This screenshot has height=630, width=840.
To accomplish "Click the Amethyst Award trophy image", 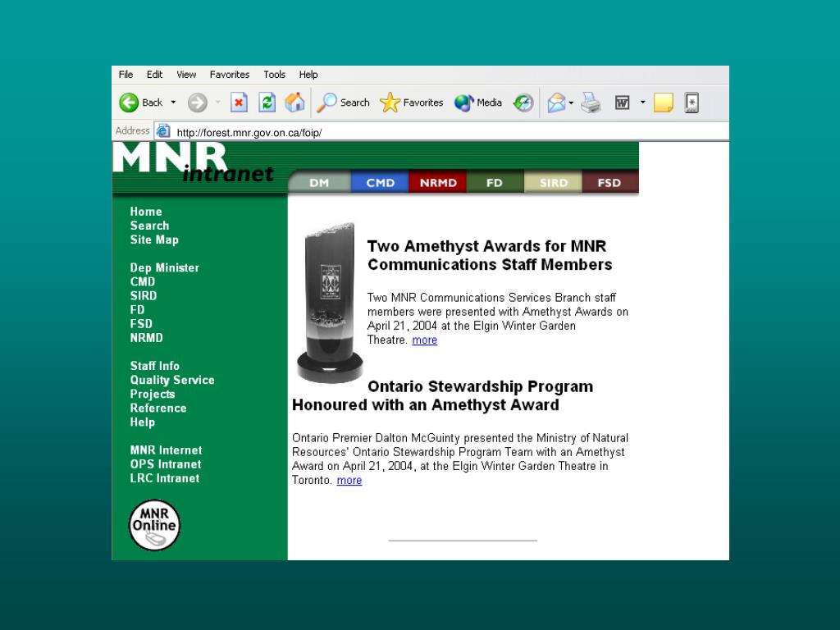I will pos(330,303).
